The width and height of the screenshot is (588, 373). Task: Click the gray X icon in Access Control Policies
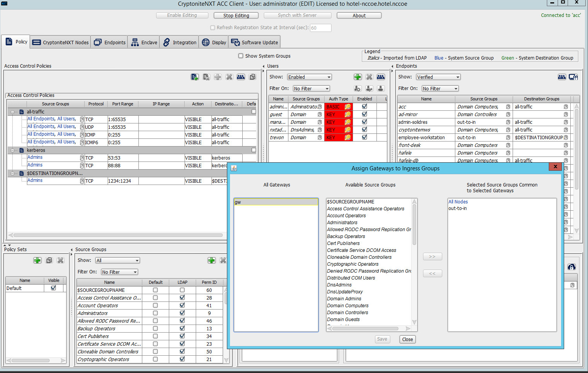(229, 77)
